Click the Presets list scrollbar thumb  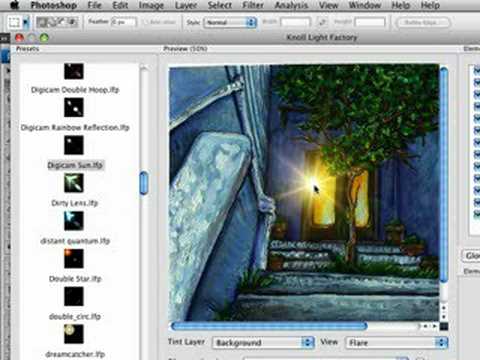click(144, 183)
